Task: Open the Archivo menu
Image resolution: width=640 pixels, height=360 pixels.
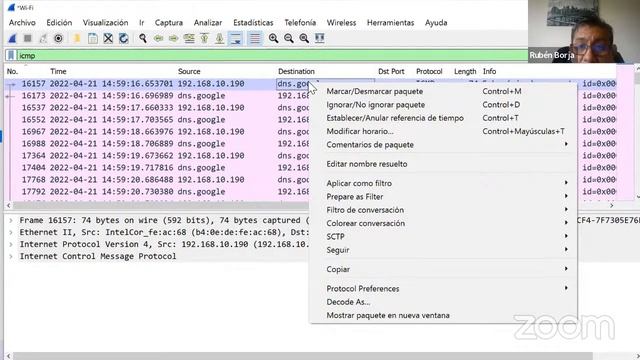Action: pyautogui.click(x=22, y=22)
